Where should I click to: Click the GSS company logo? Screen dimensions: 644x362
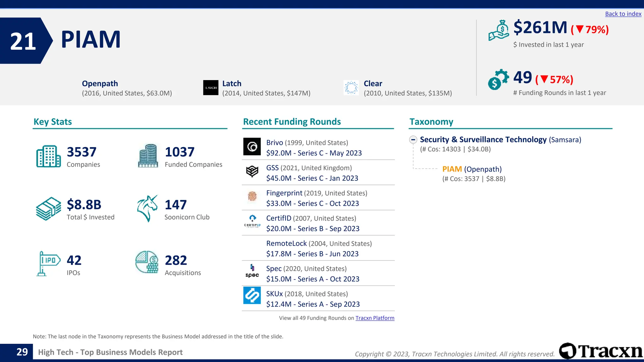[252, 172]
